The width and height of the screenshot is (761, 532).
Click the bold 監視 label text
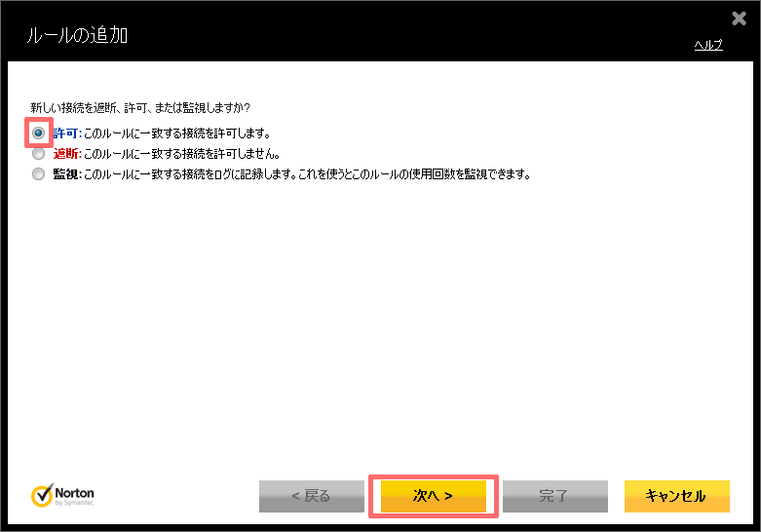click(x=66, y=174)
